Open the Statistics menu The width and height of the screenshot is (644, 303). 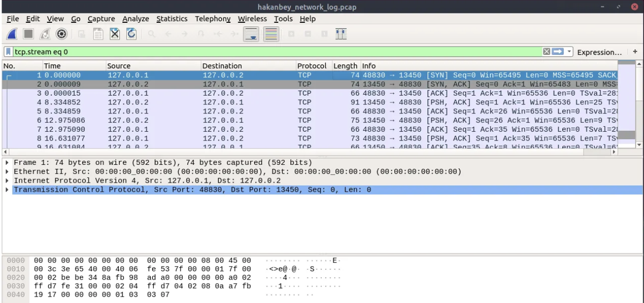coord(171,19)
